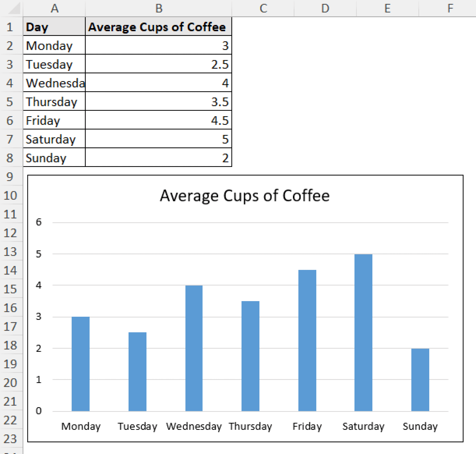Select the cell with value 2.5

point(158,65)
